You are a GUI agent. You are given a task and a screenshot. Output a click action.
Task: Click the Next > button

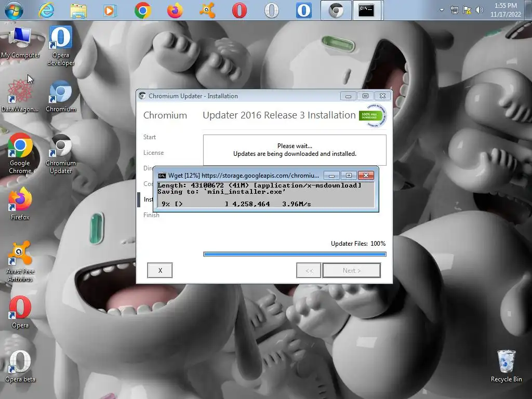click(x=352, y=270)
